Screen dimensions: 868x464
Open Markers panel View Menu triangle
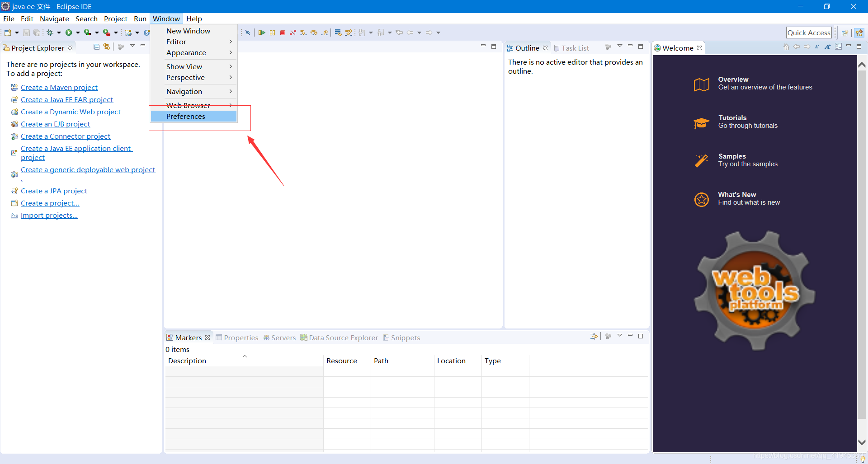click(620, 336)
